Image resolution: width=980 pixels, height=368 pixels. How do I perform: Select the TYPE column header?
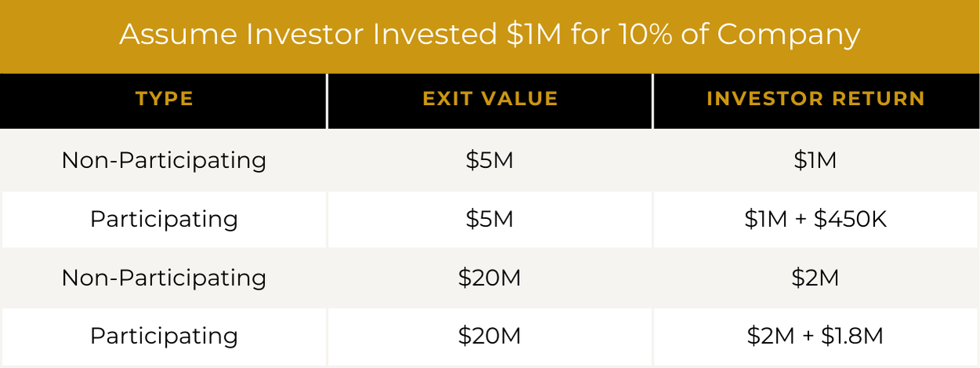pyautogui.click(x=164, y=99)
